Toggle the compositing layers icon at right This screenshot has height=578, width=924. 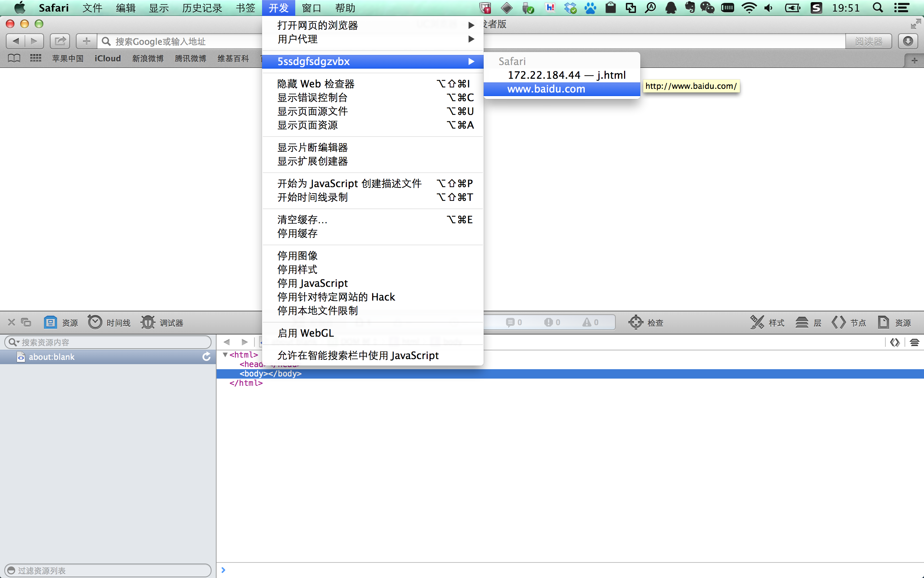(x=915, y=342)
